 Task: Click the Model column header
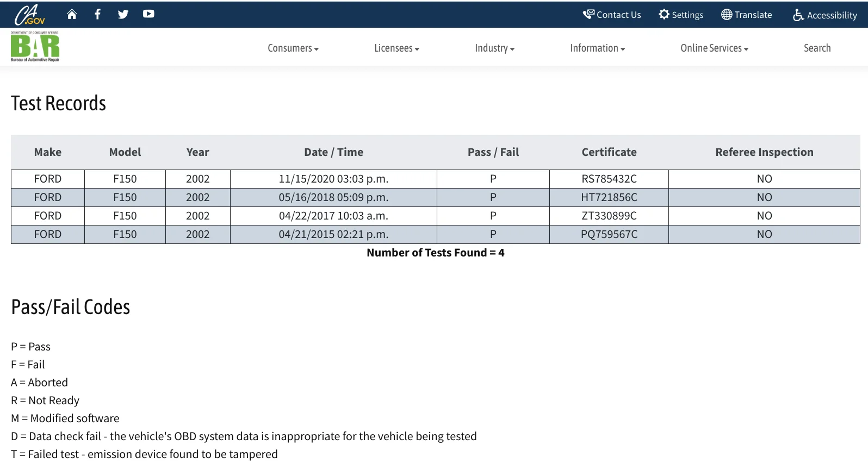(125, 152)
